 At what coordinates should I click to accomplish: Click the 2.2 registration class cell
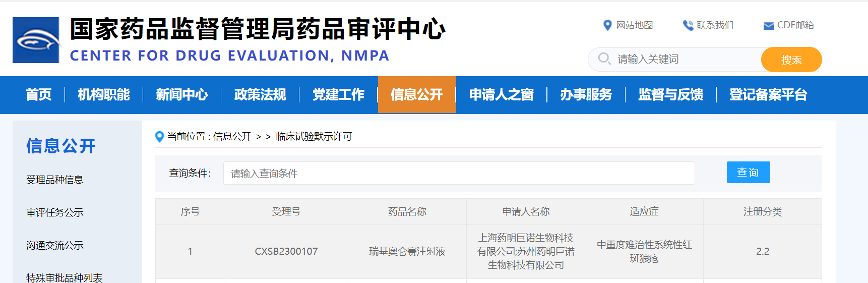(x=763, y=251)
